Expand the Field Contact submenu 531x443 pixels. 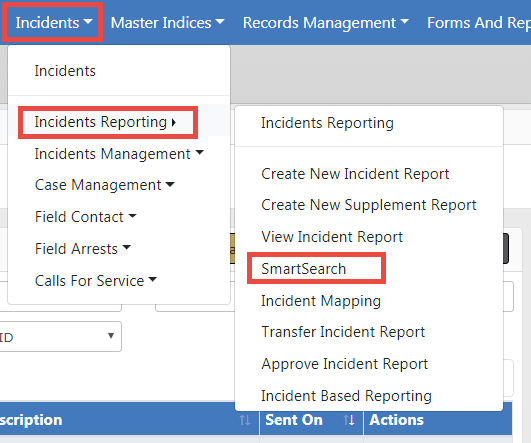pyautogui.click(x=85, y=217)
